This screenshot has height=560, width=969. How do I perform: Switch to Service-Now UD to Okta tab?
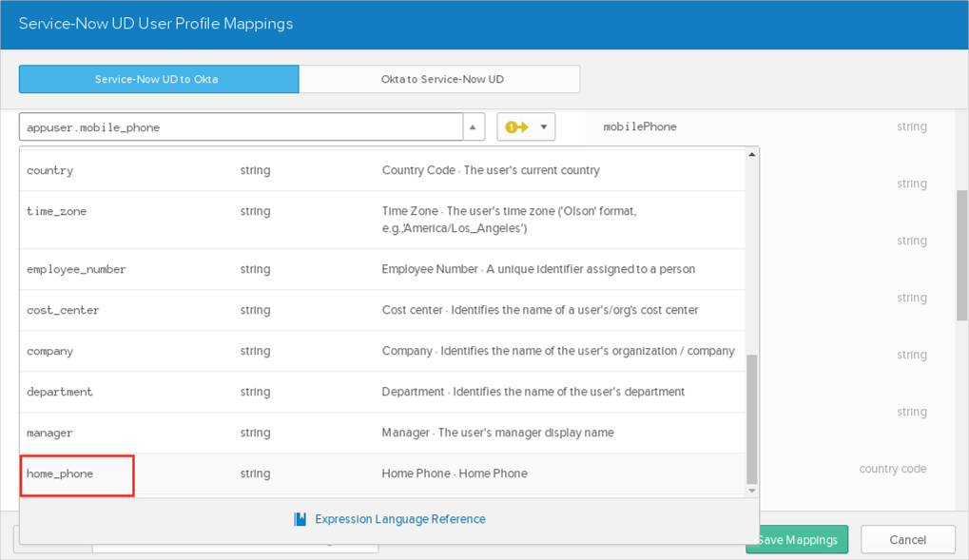coord(158,79)
